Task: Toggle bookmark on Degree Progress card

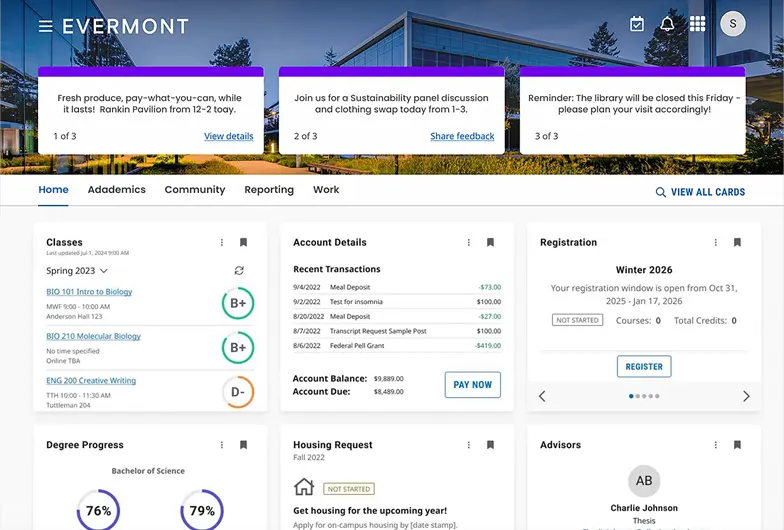Action: pyautogui.click(x=244, y=445)
